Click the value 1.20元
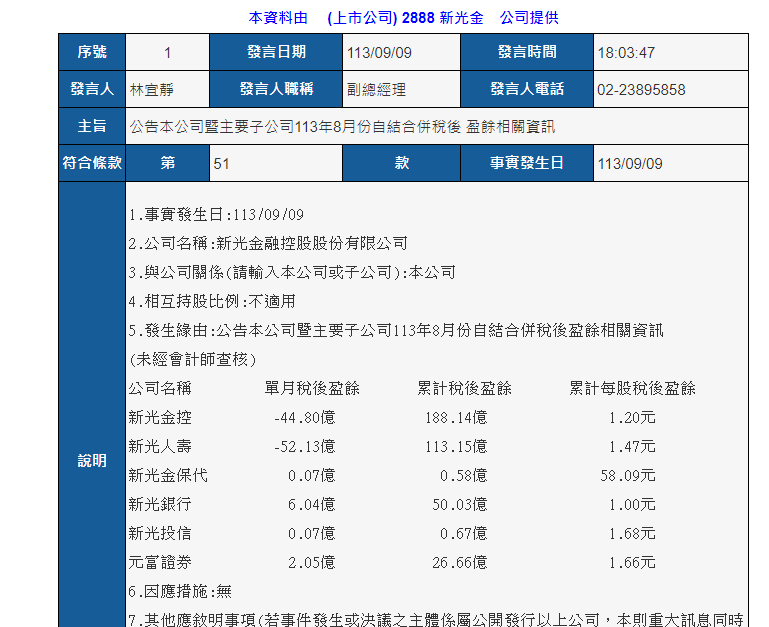This screenshot has width=769, height=627. [632, 418]
